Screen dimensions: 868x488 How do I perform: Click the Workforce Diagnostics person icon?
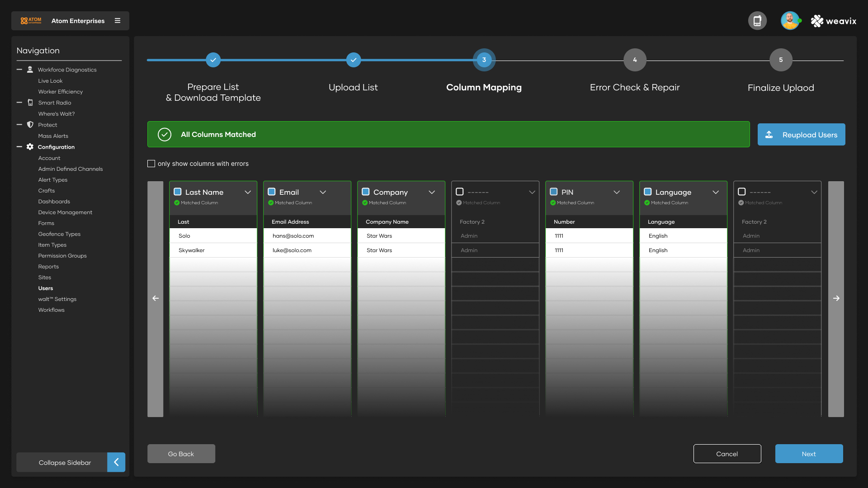coord(30,70)
